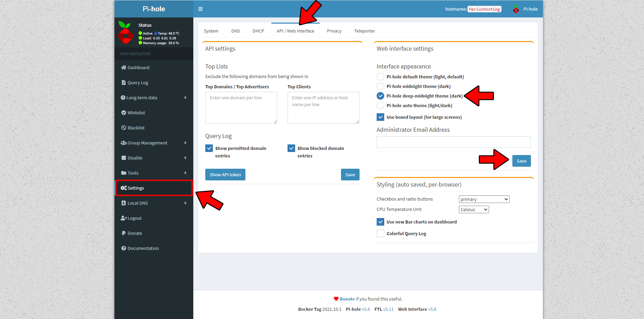
Task: Toggle Show permitted domain entries checkbox
Action: (x=209, y=148)
